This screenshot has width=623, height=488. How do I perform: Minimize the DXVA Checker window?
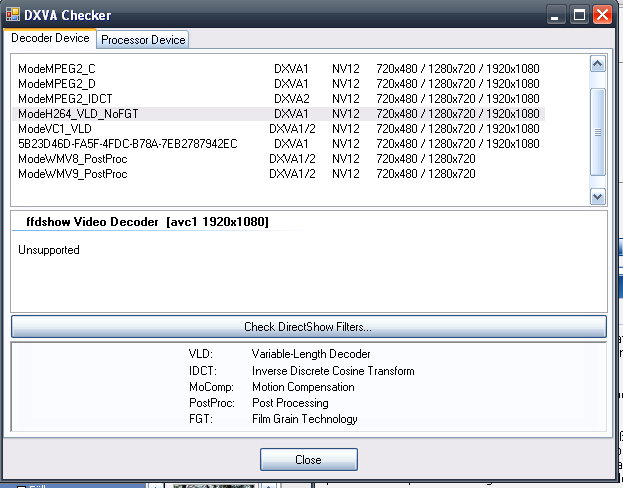click(x=555, y=15)
